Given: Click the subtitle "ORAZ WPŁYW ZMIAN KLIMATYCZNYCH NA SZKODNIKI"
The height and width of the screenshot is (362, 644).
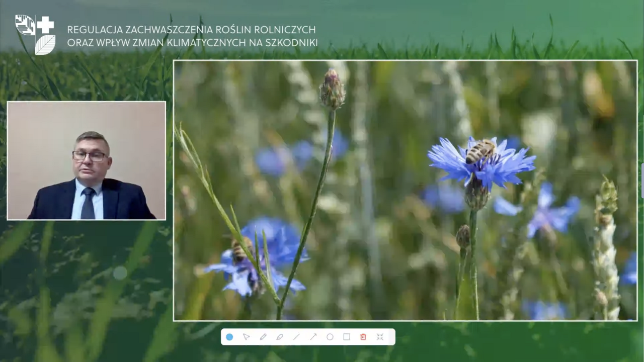Looking at the screenshot, I should click(192, 43).
